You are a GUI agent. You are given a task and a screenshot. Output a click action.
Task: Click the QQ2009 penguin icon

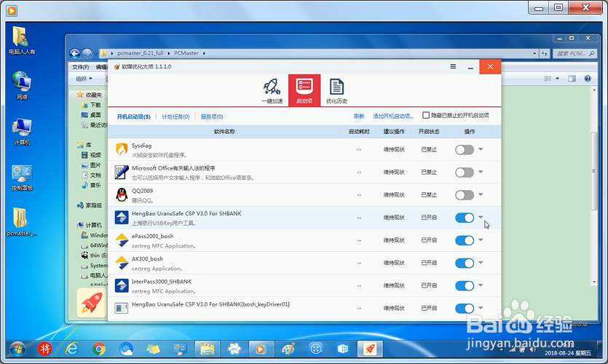click(122, 194)
